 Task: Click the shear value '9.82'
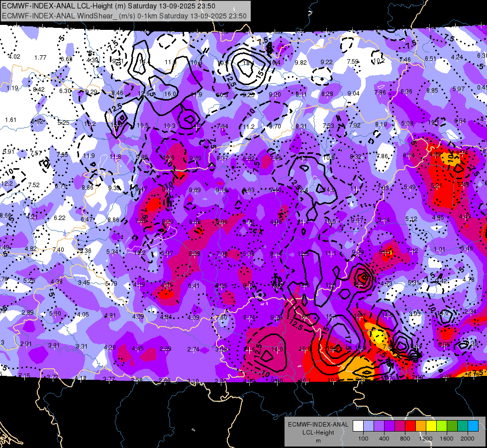pos(300,63)
